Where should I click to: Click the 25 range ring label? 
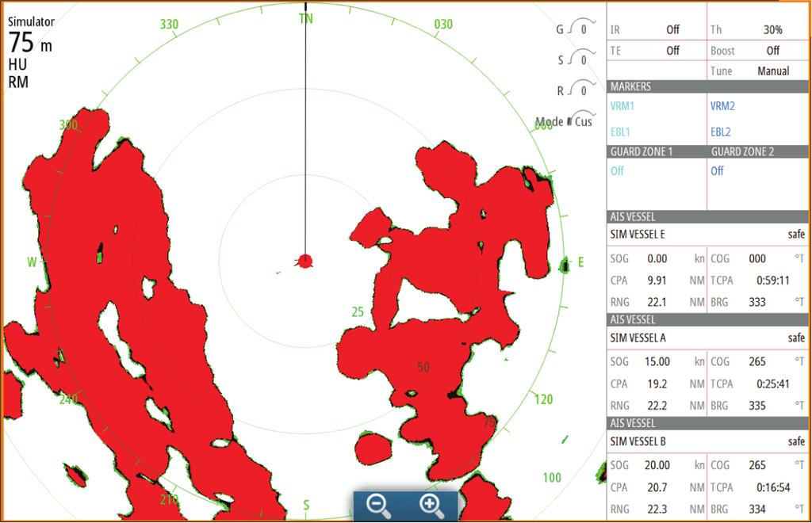tap(358, 312)
